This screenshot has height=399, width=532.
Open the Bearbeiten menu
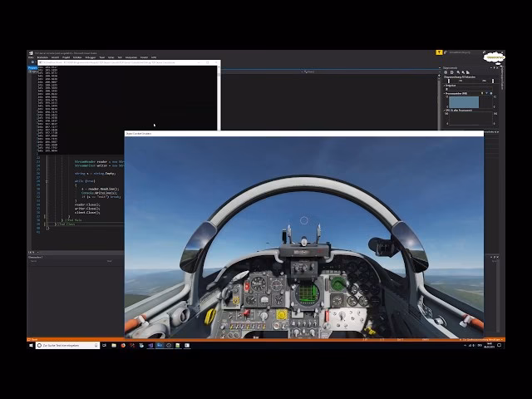click(42, 57)
